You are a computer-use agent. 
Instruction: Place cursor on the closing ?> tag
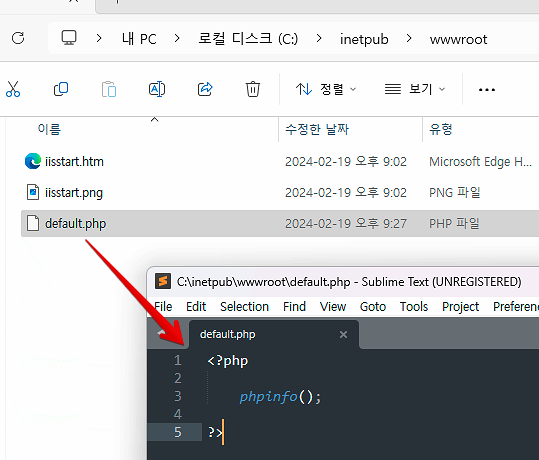coord(215,432)
